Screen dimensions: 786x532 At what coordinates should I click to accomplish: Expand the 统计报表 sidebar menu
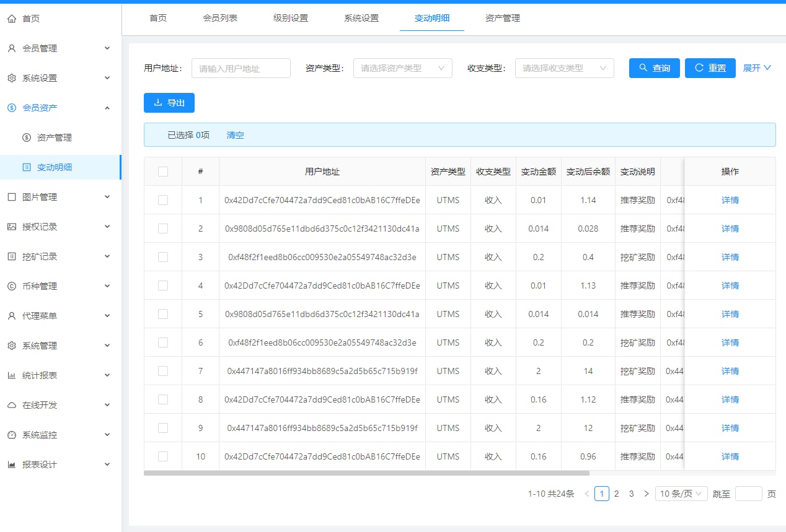[x=107, y=375]
